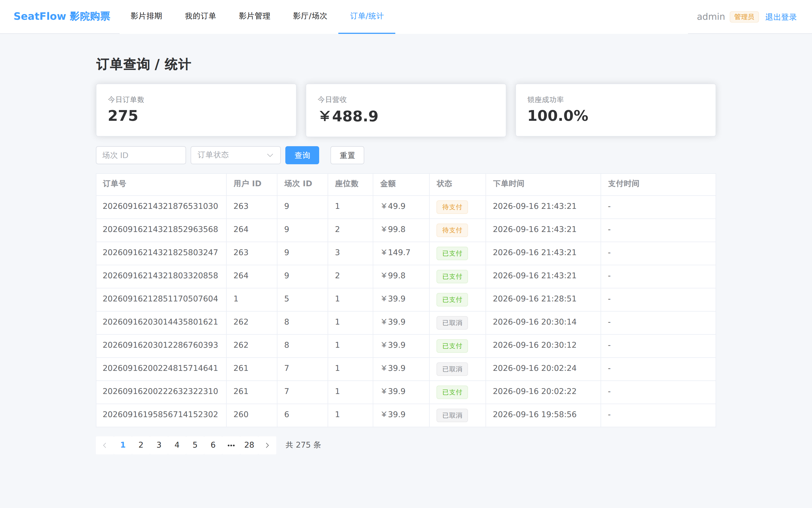The height and width of the screenshot is (508, 812).
Task: Click the 2026-09-16 21:28:51 timestamp
Action: [x=535, y=299]
